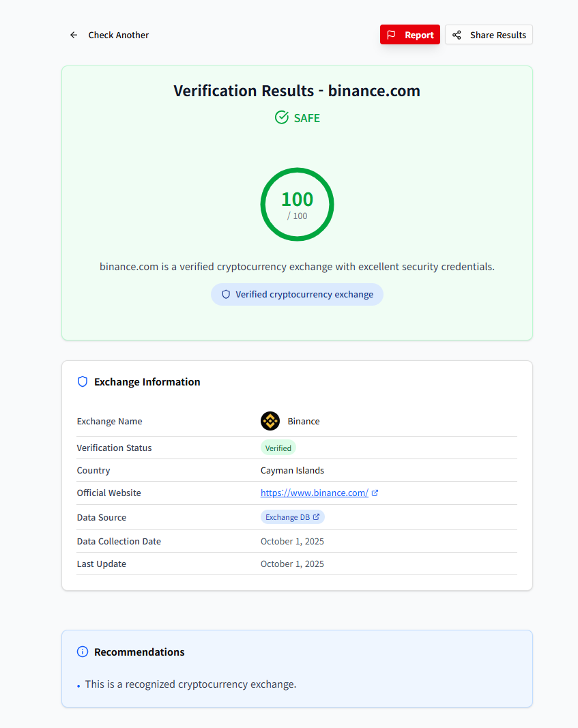Click the Exchange Information shield icon

83,381
